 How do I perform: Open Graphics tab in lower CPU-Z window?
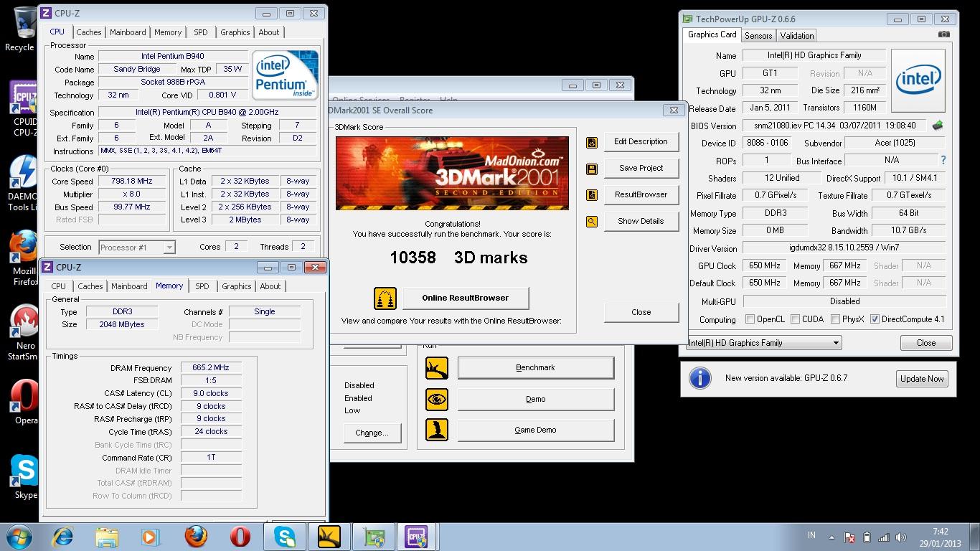coord(237,286)
